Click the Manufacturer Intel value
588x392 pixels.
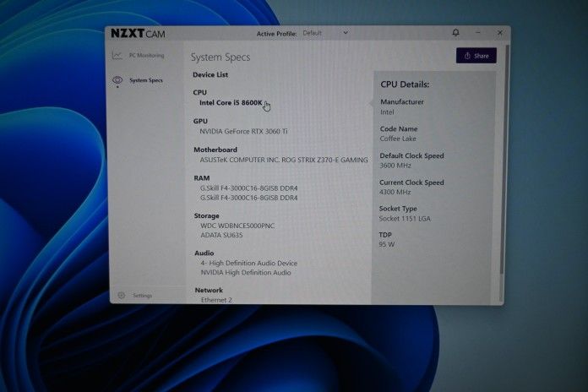387,112
